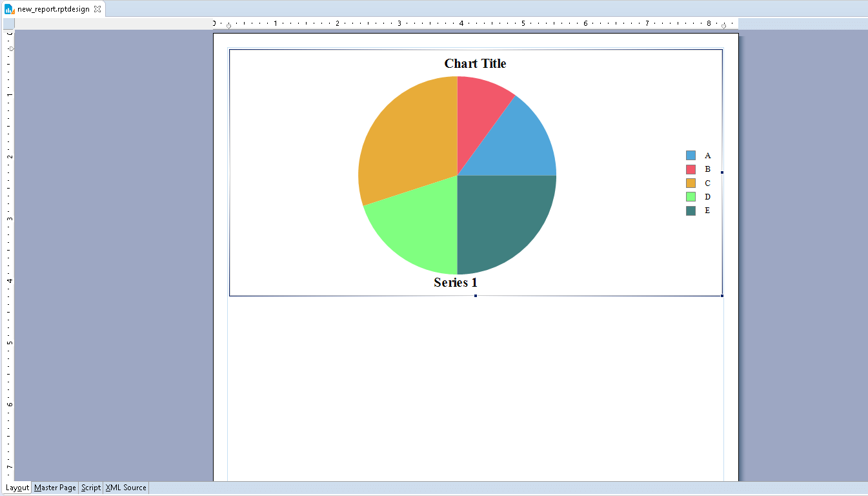Screen dimensions: 868x496
Task: Click the chart's right-middle resize handle
Action: [x=722, y=172]
